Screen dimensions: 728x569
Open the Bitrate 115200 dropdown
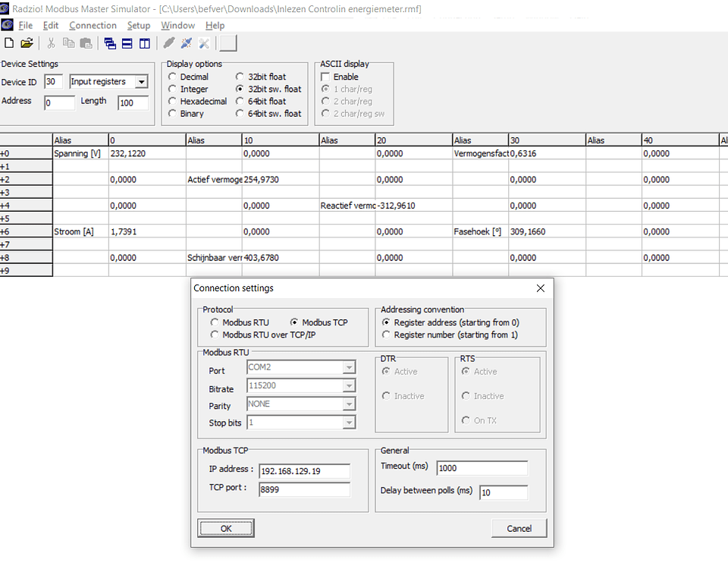pos(349,385)
